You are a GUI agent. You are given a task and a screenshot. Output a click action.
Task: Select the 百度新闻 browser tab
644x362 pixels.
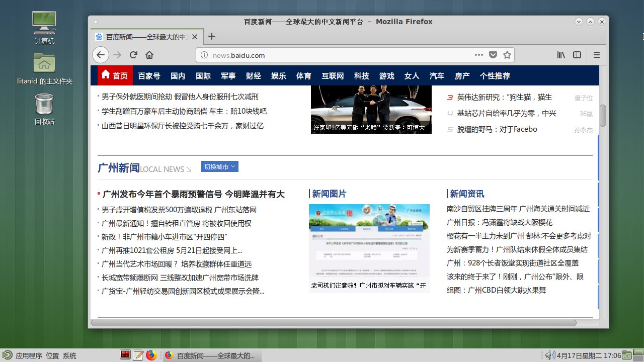[x=146, y=37]
